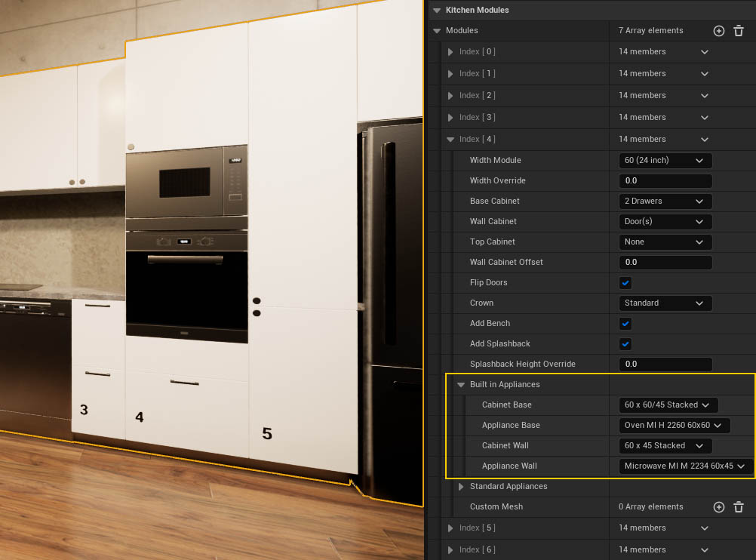
Task: Collapse the Kitchen Modules section
Action: point(437,10)
